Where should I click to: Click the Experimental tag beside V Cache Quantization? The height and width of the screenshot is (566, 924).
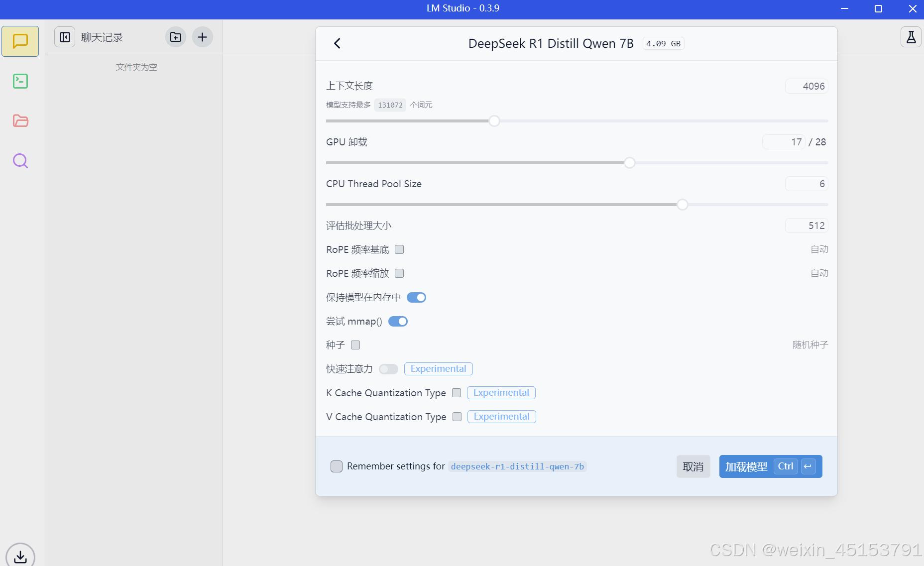(x=502, y=417)
